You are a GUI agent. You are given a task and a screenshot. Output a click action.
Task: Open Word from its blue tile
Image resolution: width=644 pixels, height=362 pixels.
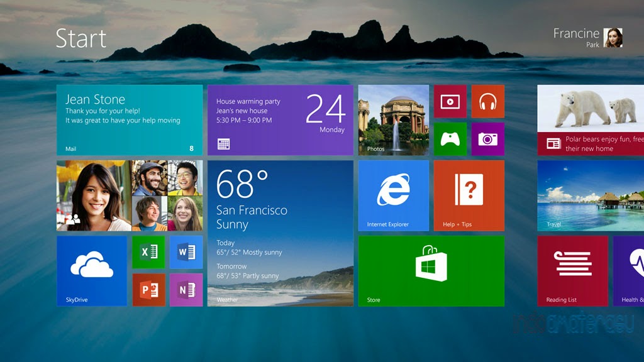[186, 253]
